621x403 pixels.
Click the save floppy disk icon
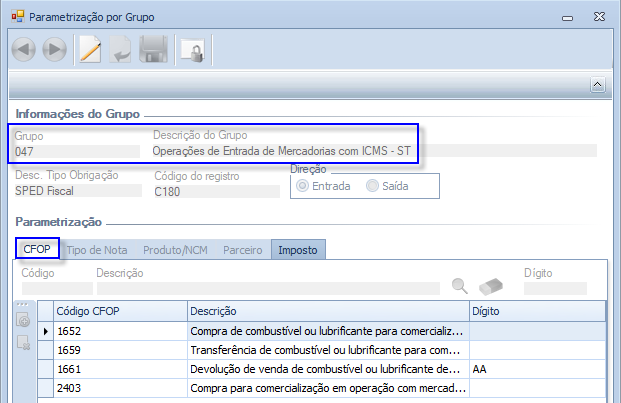click(154, 49)
